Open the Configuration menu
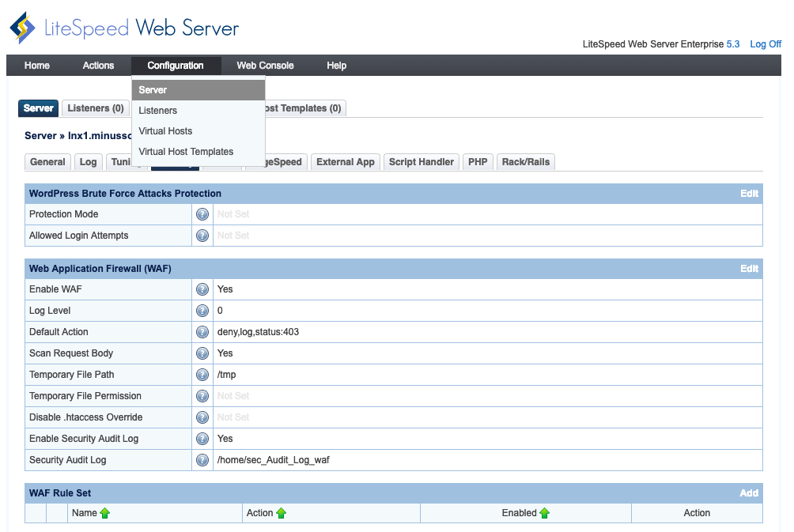 (176, 66)
